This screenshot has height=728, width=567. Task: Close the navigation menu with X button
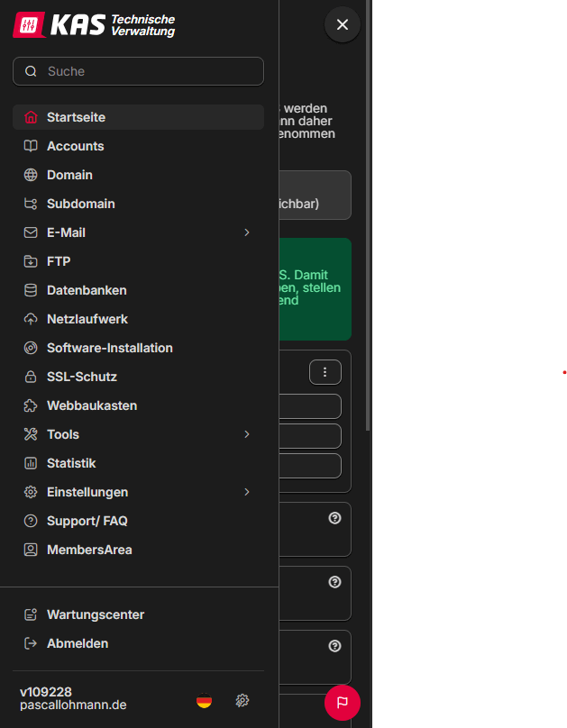pos(343,24)
